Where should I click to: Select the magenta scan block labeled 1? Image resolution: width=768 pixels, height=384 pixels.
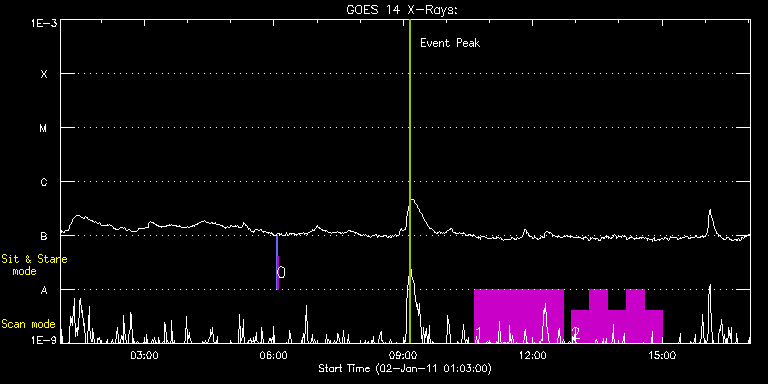[519, 316]
